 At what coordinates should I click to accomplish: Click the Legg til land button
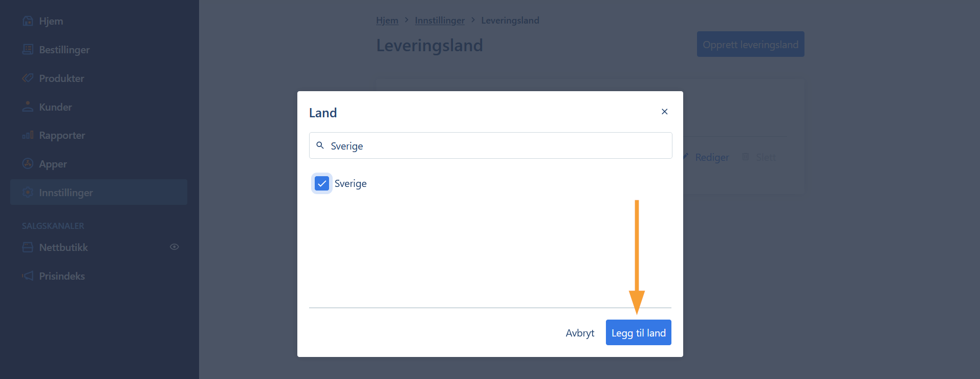(x=638, y=332)
